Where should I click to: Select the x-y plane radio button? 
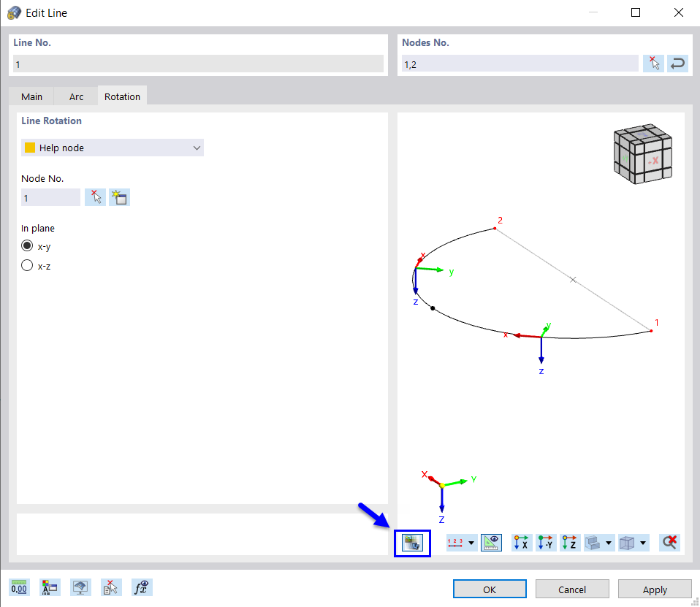pyautogui.click(x=26, y=245)
